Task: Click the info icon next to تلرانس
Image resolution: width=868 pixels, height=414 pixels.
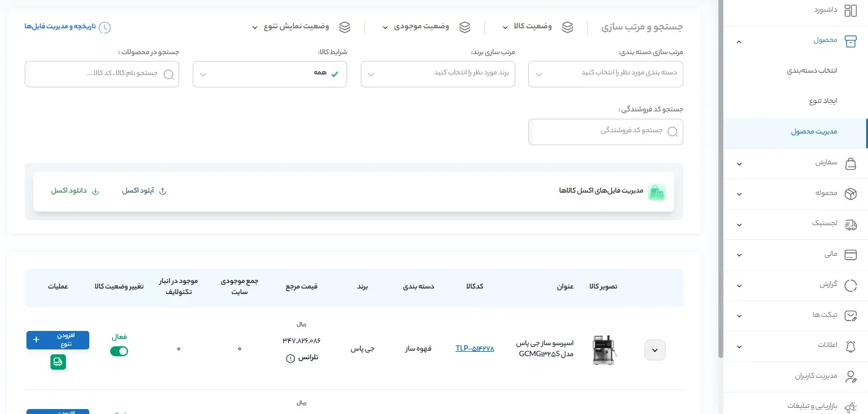Action: point(291,359)
